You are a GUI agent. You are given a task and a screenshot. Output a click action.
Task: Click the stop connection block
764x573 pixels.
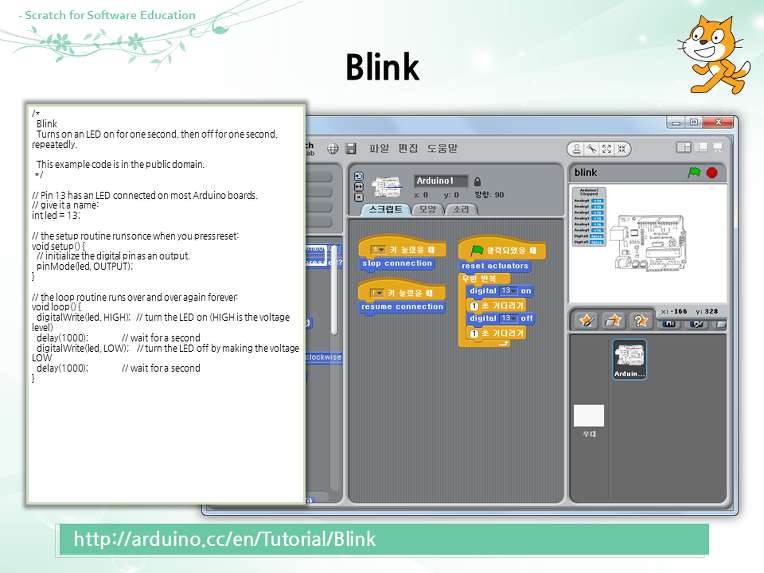(x=397, y=264)
